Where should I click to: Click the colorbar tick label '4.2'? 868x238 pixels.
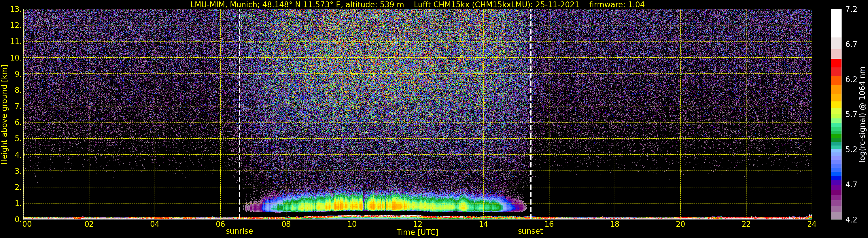click(x=851, y=220)
